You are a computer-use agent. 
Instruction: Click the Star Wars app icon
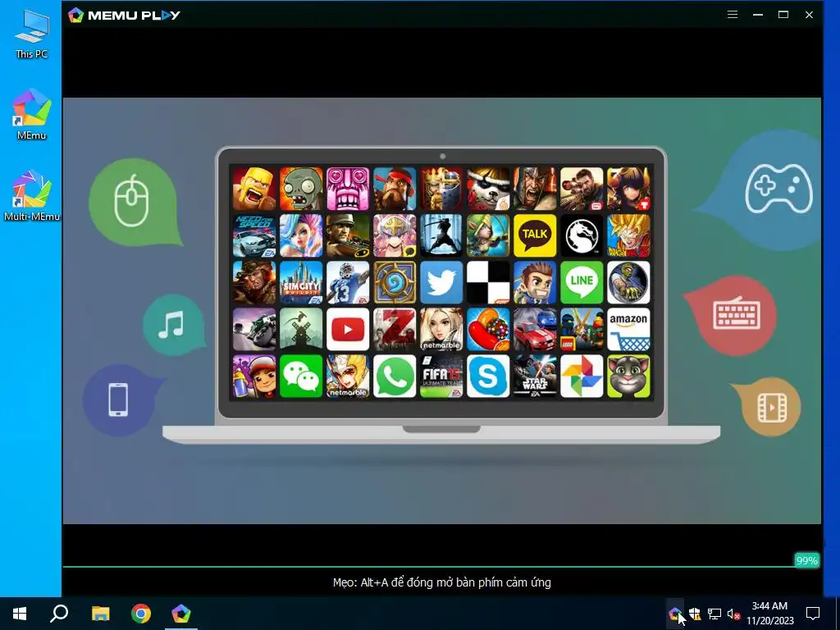(x=535, y=376)
